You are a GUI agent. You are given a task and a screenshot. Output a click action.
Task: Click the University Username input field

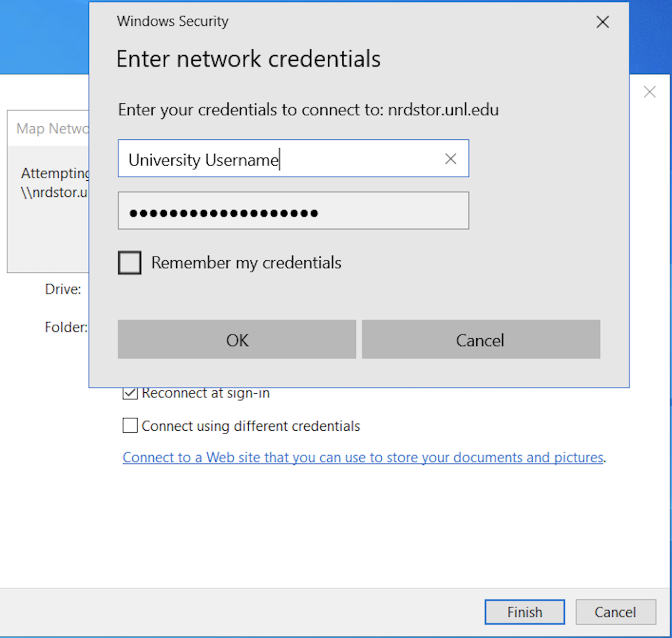click(280, 159)
